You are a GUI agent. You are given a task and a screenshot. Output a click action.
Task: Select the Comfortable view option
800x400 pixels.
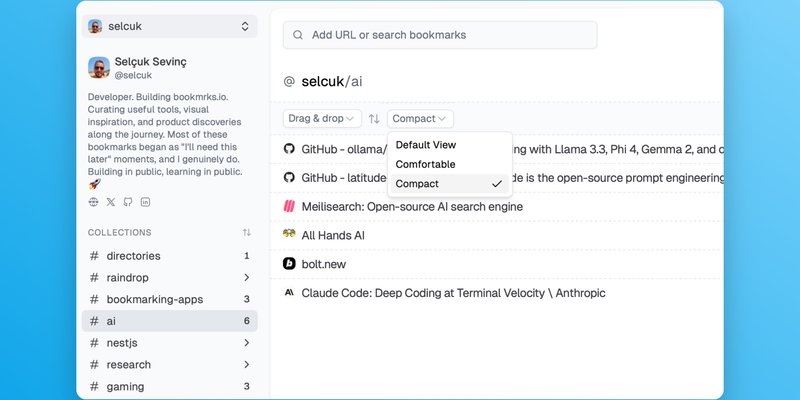(x=449, y=164)
